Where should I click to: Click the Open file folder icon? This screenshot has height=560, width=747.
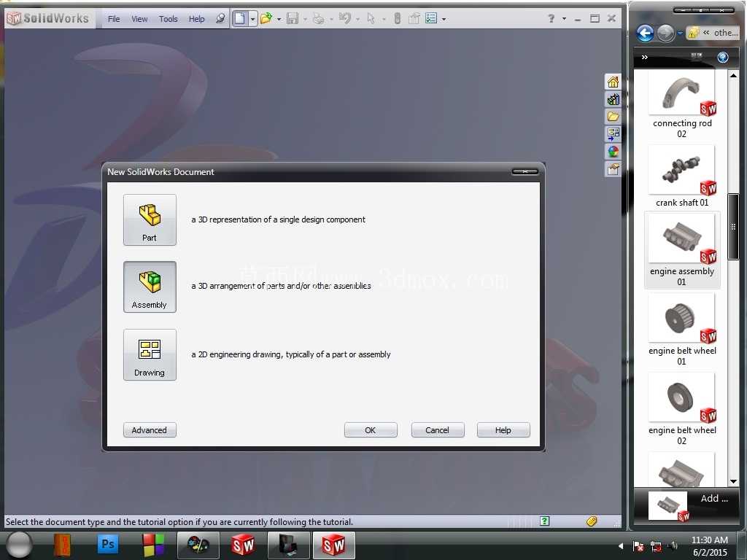point(266,18)
